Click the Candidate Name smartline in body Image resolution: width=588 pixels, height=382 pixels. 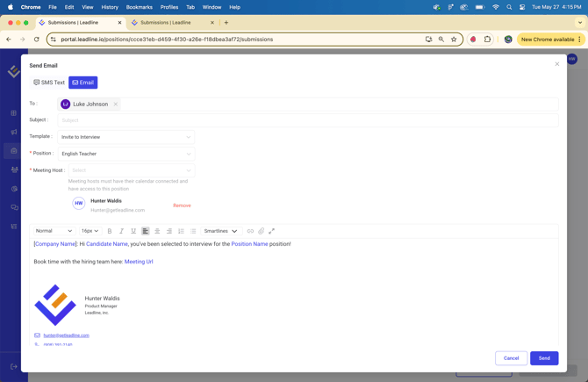pos(107,244)
